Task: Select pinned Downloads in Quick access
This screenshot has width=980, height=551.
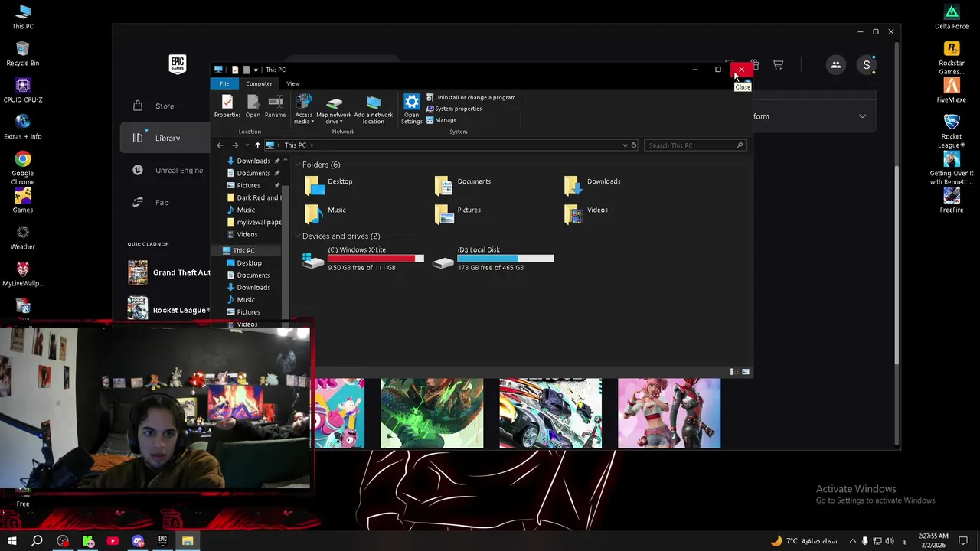Action: 253,161
